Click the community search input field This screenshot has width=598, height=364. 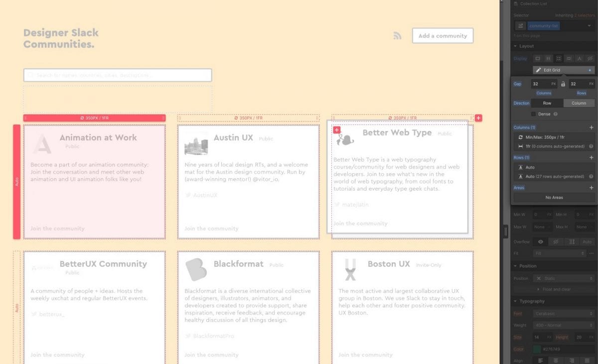pyautogui.click(x=118, y=75)
